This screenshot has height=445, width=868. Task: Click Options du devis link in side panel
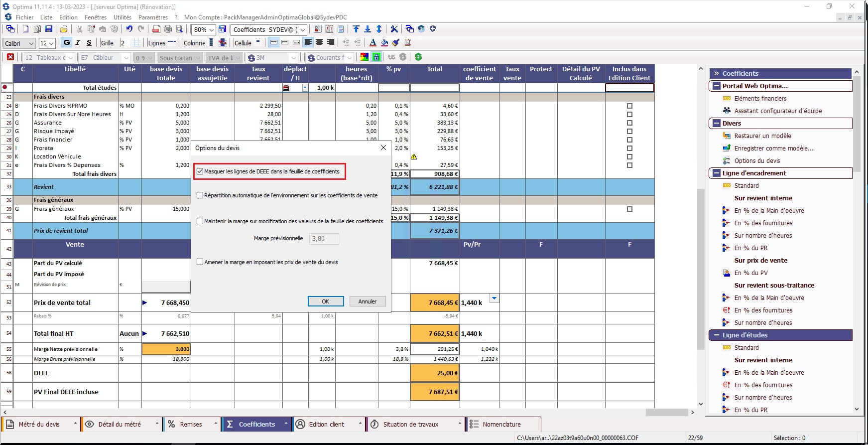point(757,160)
